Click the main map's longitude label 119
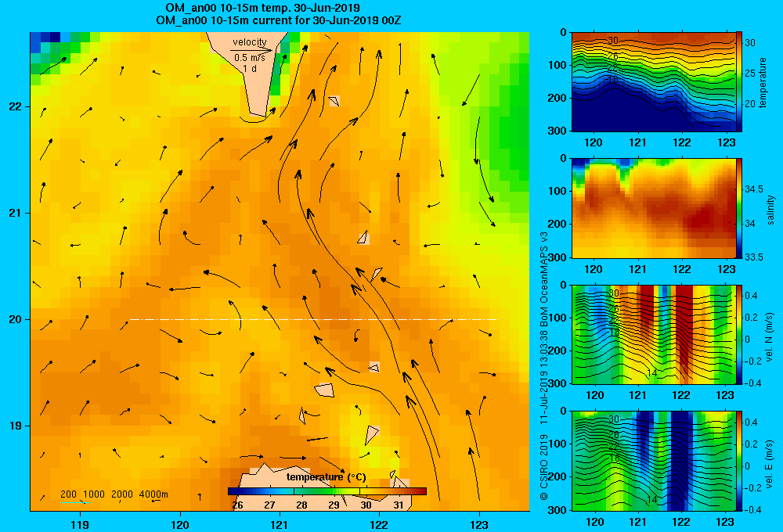Image resolution: width=783 pixels, height=532 pixels. [x=80, y=524]
